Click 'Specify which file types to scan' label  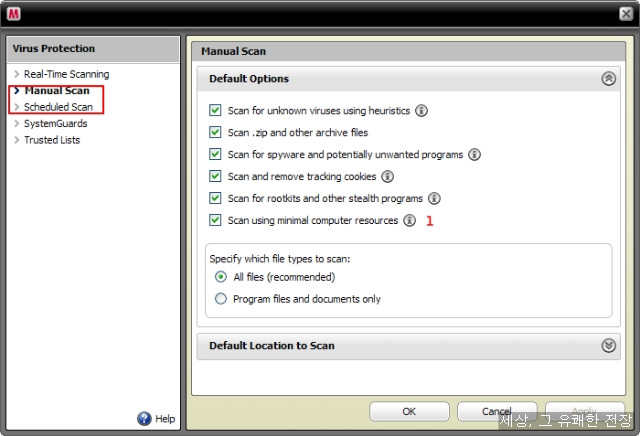point(280,259)
